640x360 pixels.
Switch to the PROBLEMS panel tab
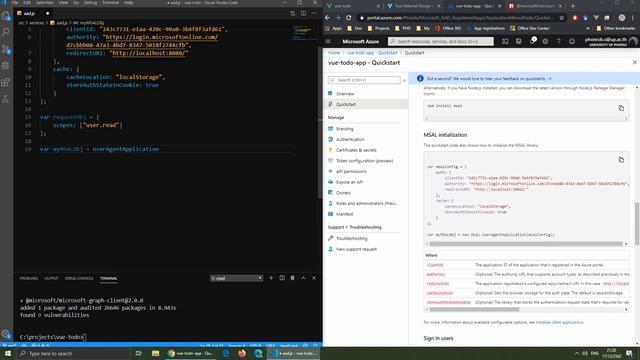(29, 278)
